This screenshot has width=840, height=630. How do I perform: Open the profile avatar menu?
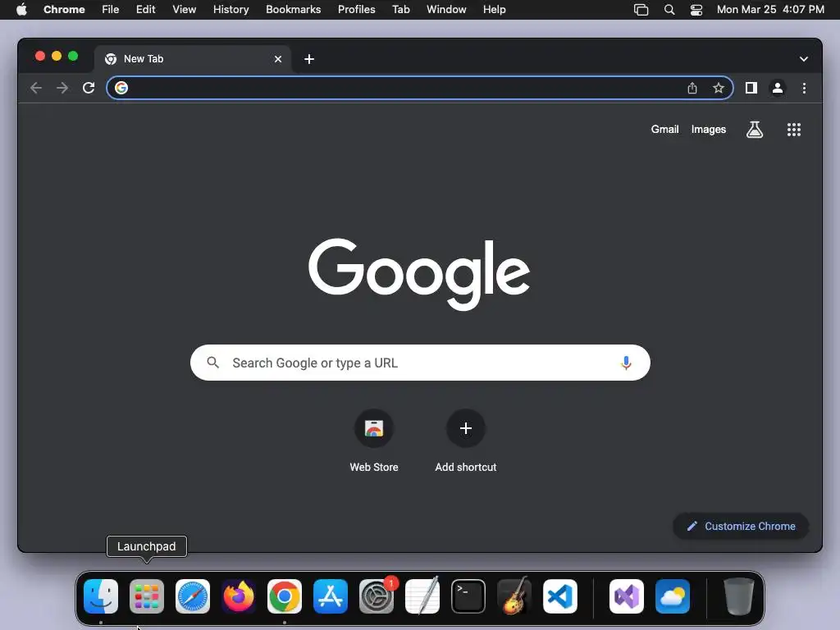[x=778, y=88]
